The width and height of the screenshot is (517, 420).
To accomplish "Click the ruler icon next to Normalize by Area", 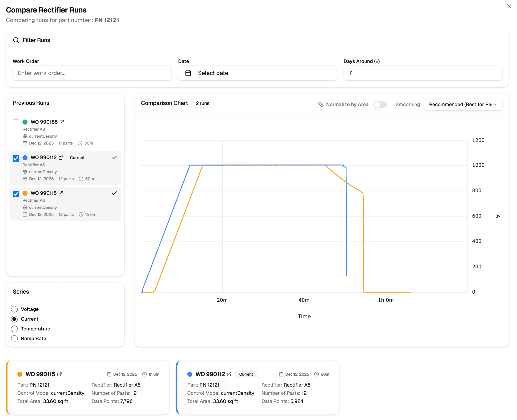I will pos(321,105).
